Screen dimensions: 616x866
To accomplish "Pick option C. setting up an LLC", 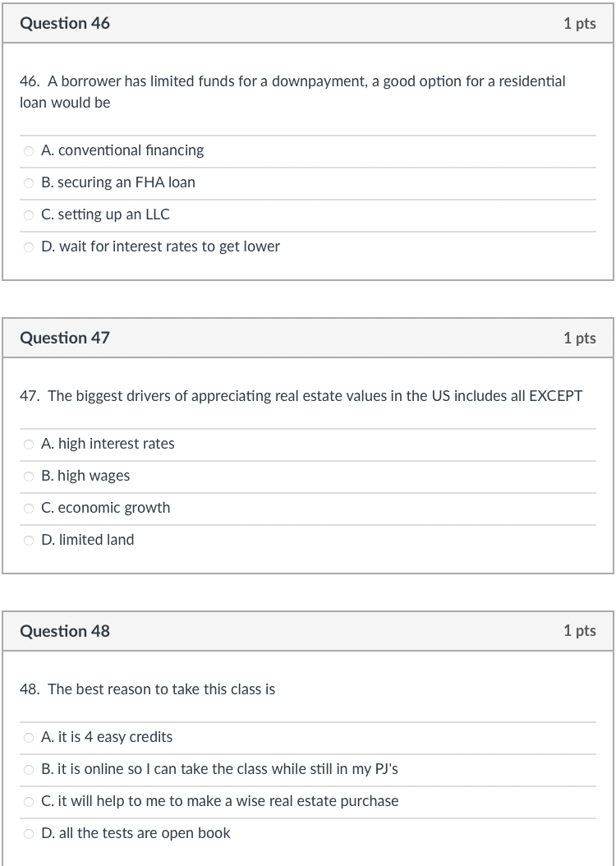I will coord(28,214).
